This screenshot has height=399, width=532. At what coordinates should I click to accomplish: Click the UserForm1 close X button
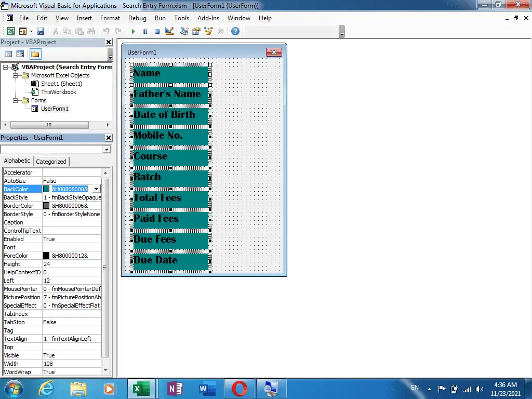point(274,52)
